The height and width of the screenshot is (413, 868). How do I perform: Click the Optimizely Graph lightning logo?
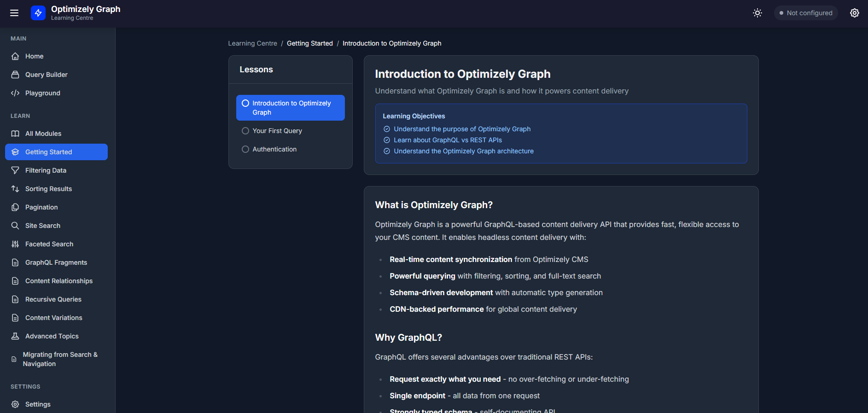coord(38,13)
